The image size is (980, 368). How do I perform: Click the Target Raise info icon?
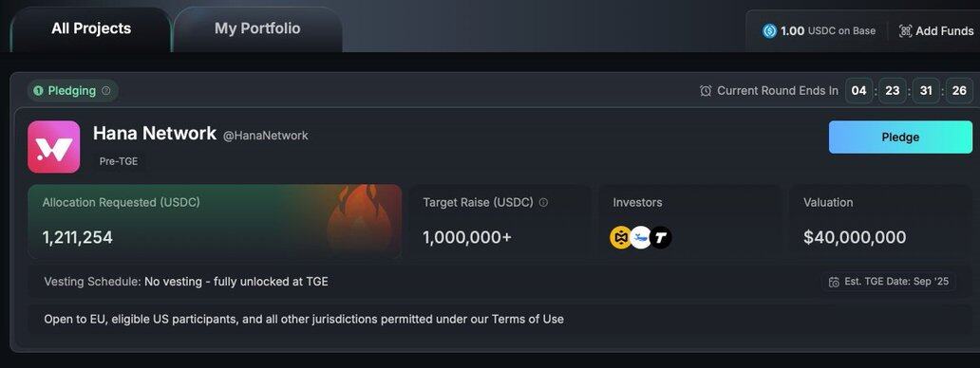[x=543, y=203]
